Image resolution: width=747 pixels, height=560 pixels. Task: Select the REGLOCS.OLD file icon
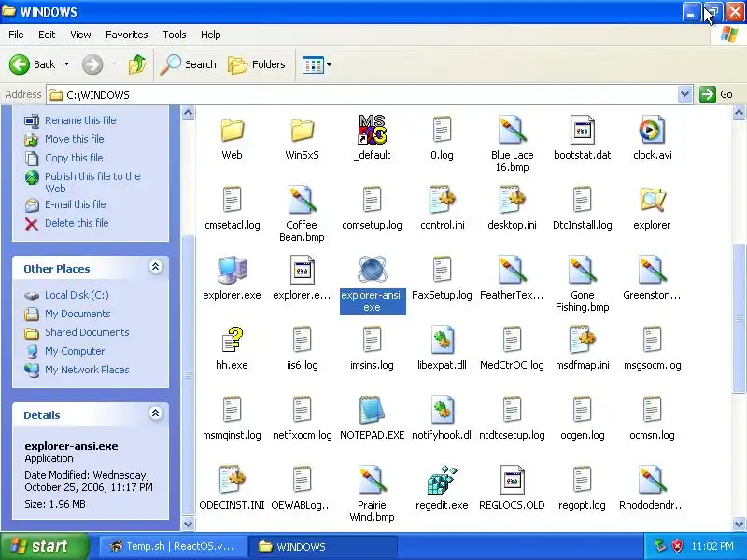pyautogui.click(x=512, y=480)
